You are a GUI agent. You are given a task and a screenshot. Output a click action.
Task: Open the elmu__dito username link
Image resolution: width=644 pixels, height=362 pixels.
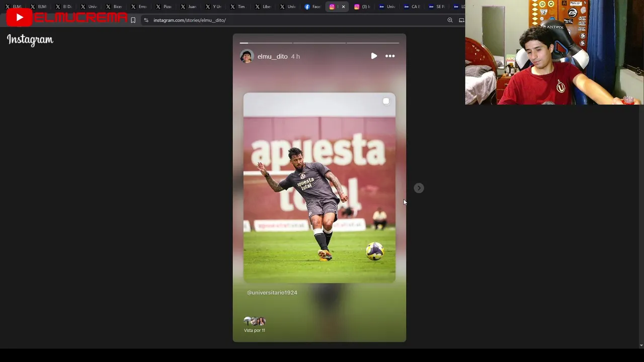273,56
